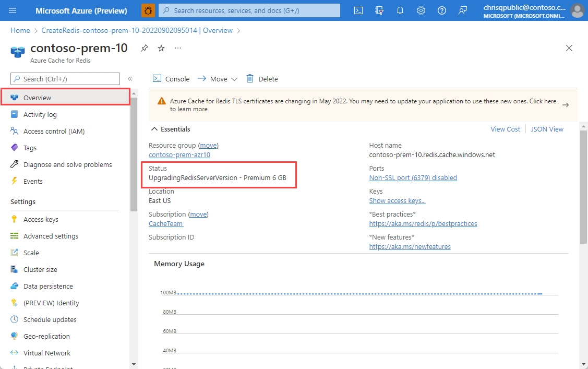
Task: Collapse the Essentials section
Action: click(x=154, y=129)
